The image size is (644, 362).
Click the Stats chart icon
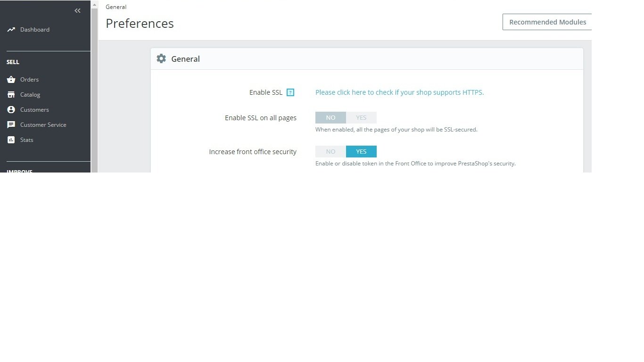pyautogui.click(x=11, y=140)
